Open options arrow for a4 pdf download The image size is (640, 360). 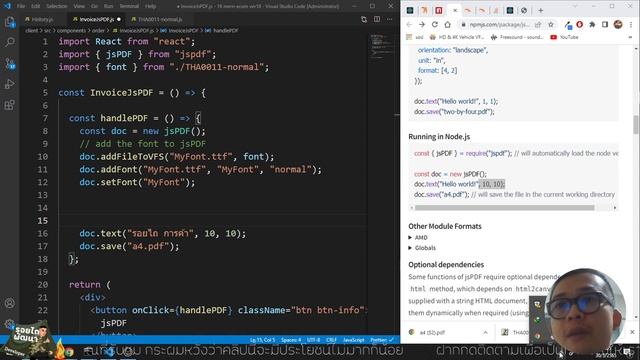pyautogui.click(x=485, y=332)
